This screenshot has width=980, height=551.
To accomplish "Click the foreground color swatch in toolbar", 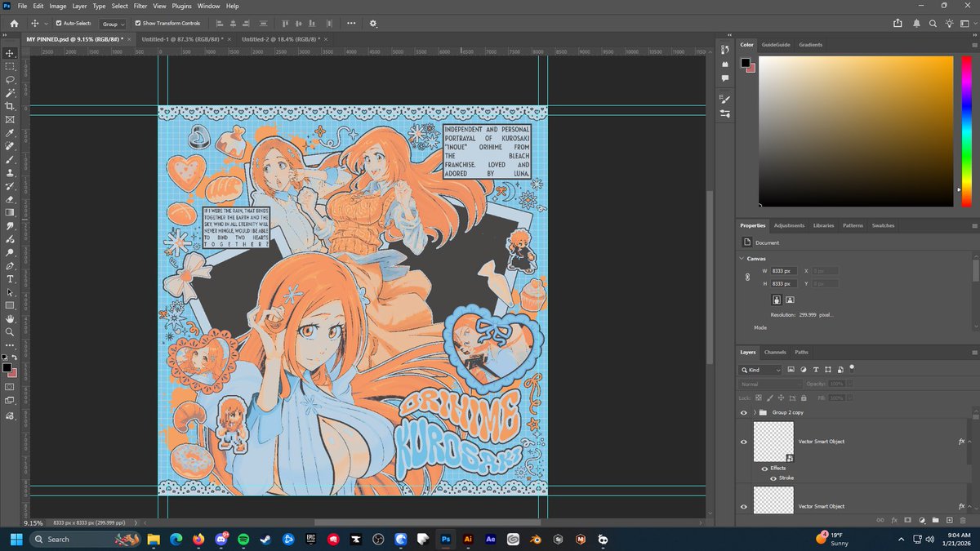I will coord(7,367).
